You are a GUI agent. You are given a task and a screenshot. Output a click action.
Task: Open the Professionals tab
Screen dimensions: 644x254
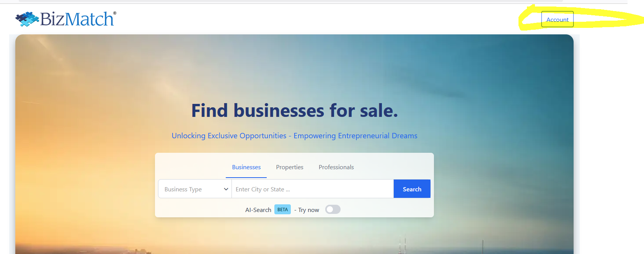(x=336, y=167)
